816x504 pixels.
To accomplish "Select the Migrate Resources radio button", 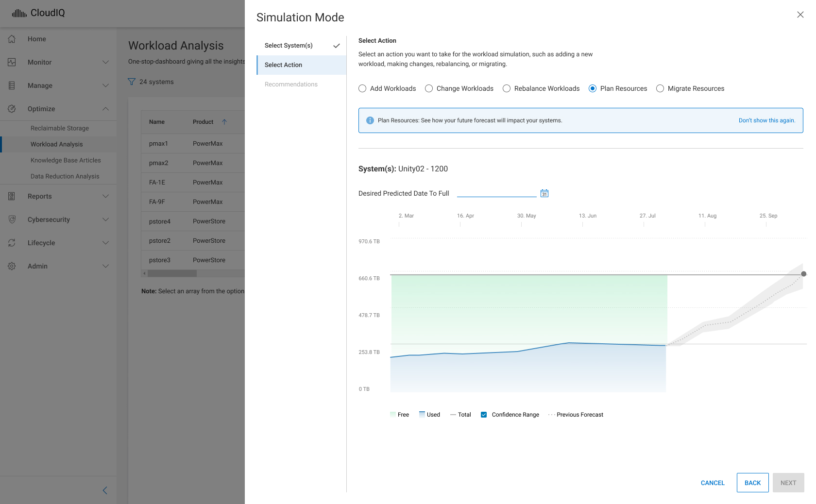I will click(660, 88).
